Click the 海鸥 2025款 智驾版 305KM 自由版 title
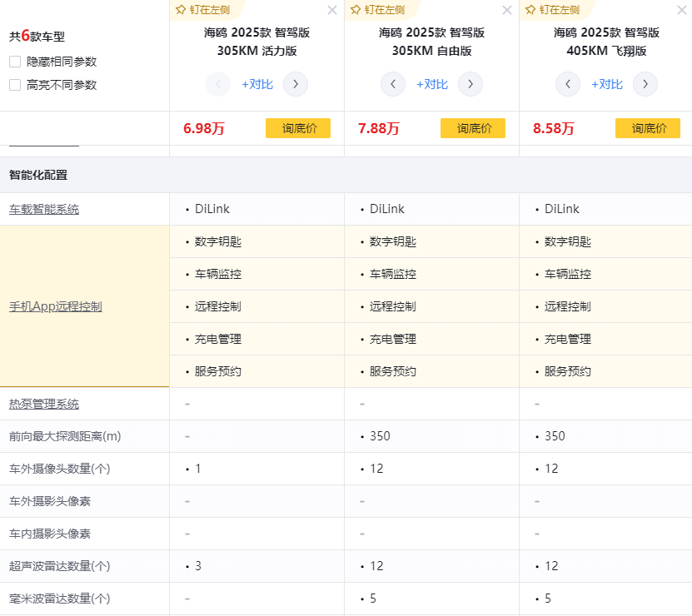Screen dimensions: 692x616 [x=431, y=42]
